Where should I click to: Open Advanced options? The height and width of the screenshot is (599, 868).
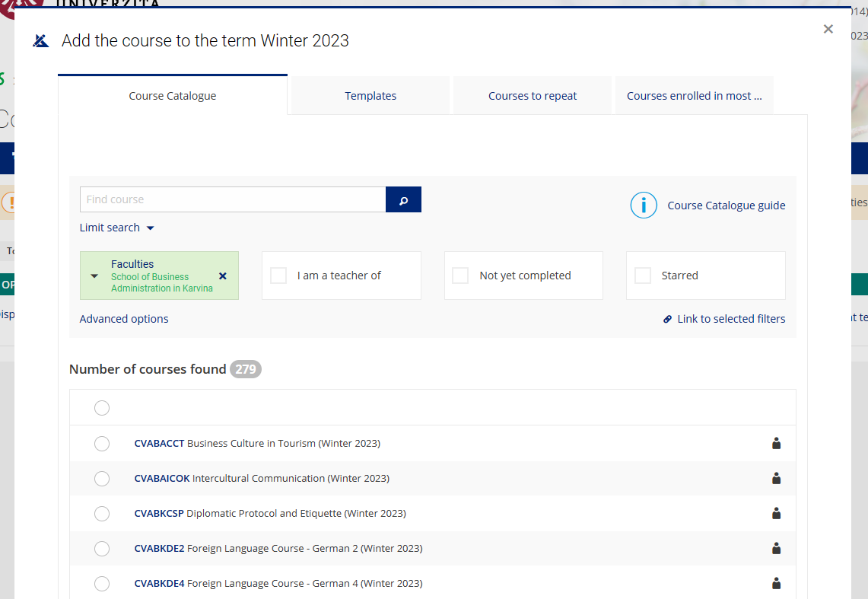pyautogui.click(x=124, y=319)
